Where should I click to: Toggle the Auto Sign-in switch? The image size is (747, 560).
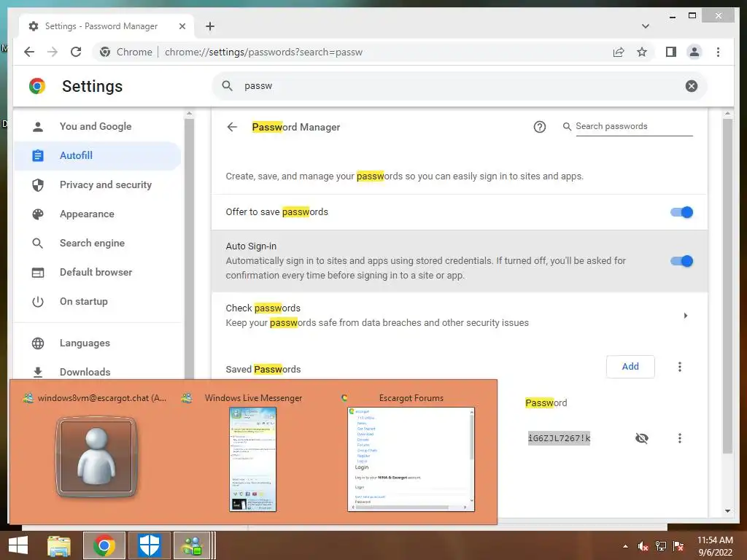pos(681,261)
